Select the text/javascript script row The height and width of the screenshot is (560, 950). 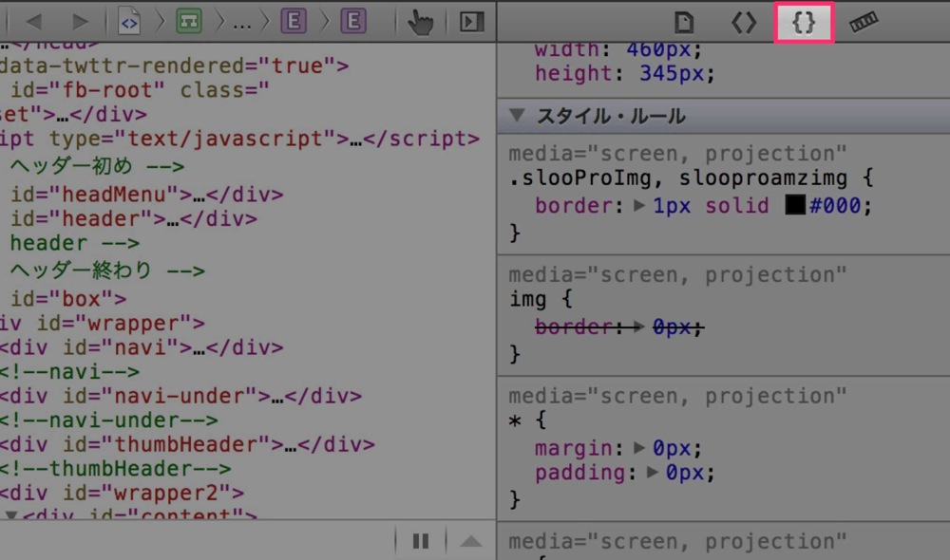click(240, 139)
